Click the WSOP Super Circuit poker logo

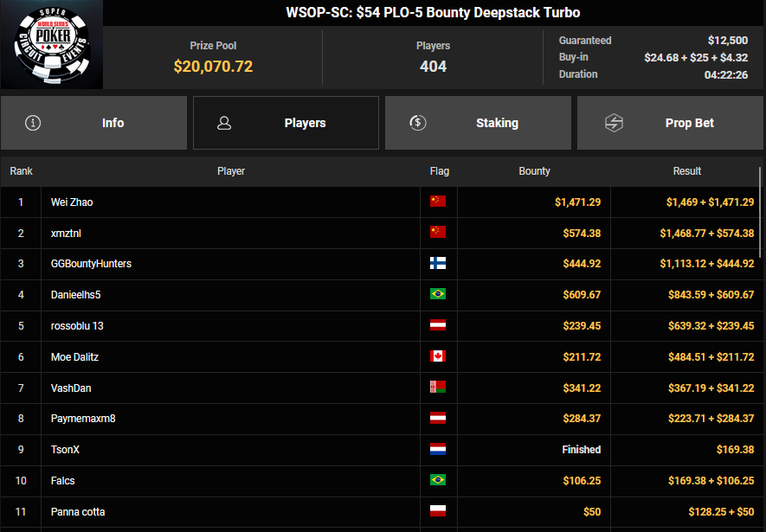[x=51, y=45]
